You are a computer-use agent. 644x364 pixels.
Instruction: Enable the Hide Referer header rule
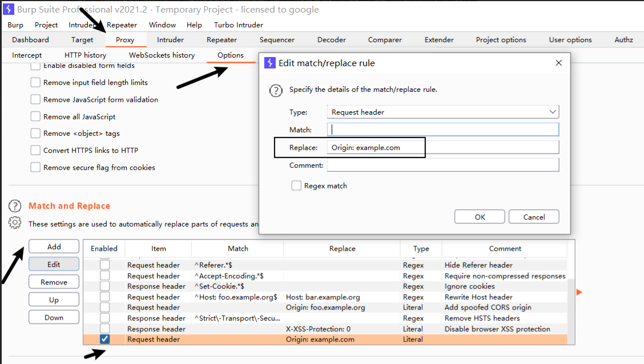click(x=104, y=265)
